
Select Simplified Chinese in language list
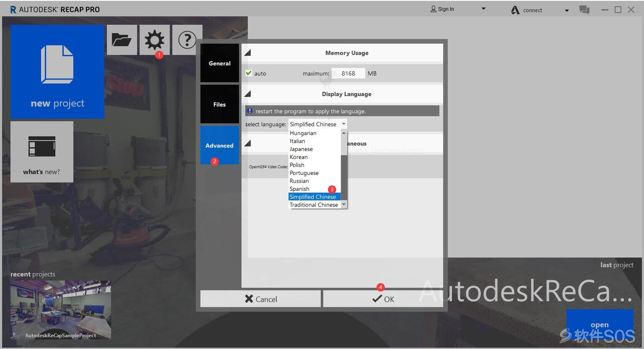pos(314,197)
